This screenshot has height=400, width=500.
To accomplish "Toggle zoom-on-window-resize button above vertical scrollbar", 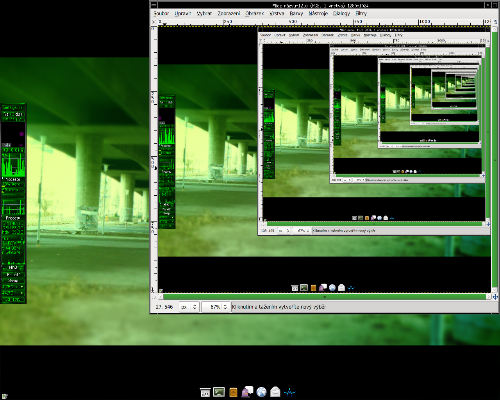I will coord(495,22).
